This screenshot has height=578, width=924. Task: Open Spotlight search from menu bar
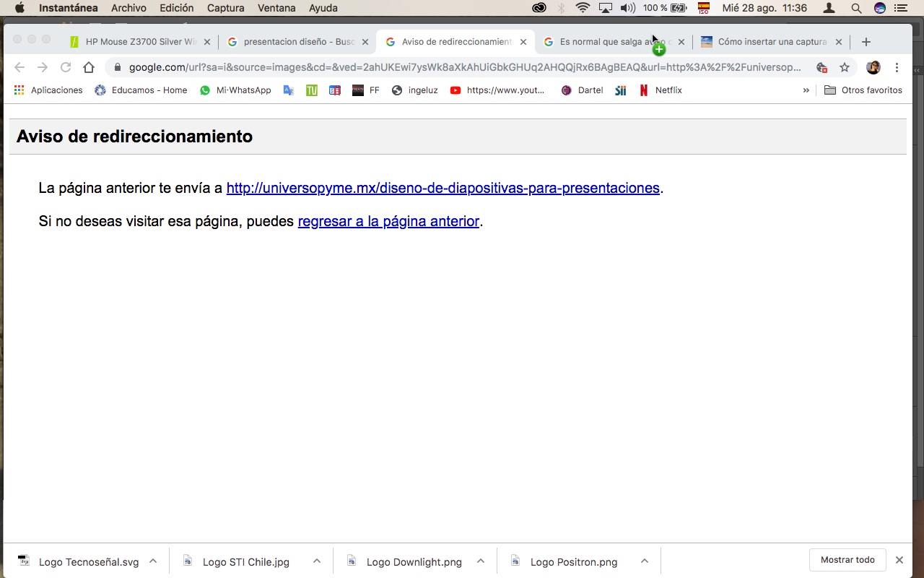(x=855, y=8)
